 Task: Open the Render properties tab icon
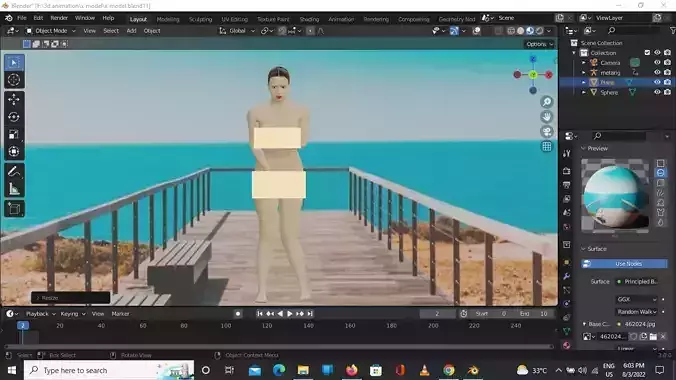(x=566, y=171)
